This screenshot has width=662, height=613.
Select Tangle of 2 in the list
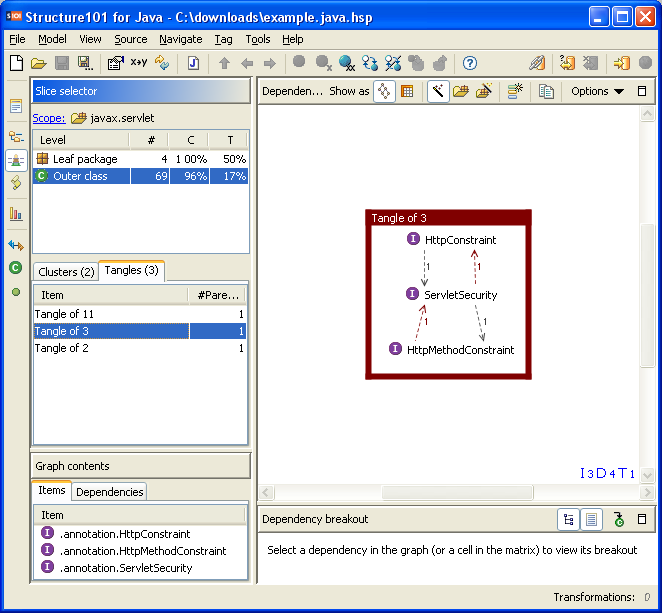[140, 348]
